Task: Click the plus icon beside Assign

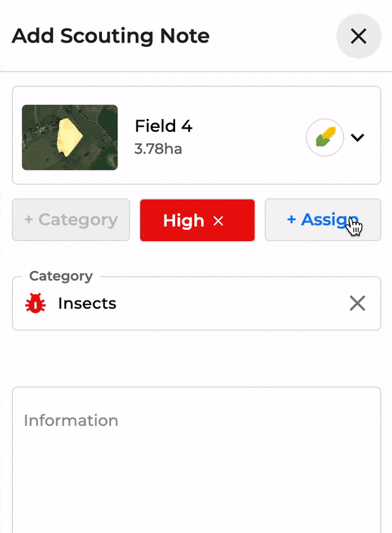Action: 291,219
